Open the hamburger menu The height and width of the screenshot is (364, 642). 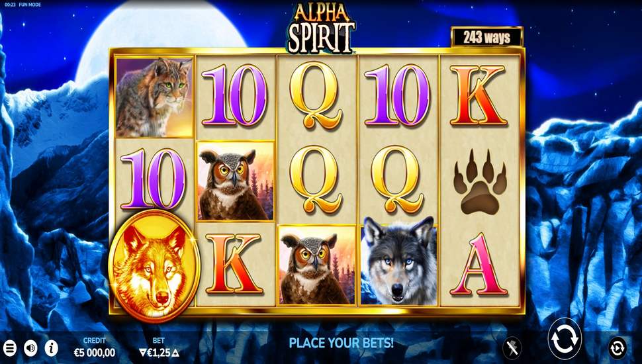pyautogui.click(x=9, y=348)
